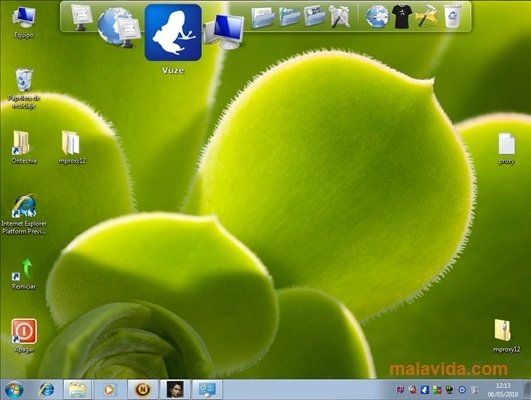Select the proxy blank file icon
Viewport: 531px width, 400px height.
click(x=507, y=149)
